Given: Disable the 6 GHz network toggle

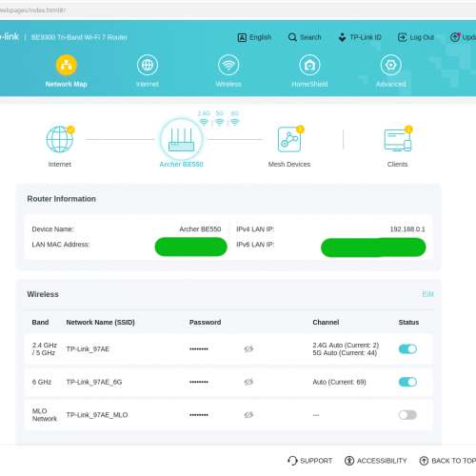Looking at the screenshot, I should pos(407,382).
